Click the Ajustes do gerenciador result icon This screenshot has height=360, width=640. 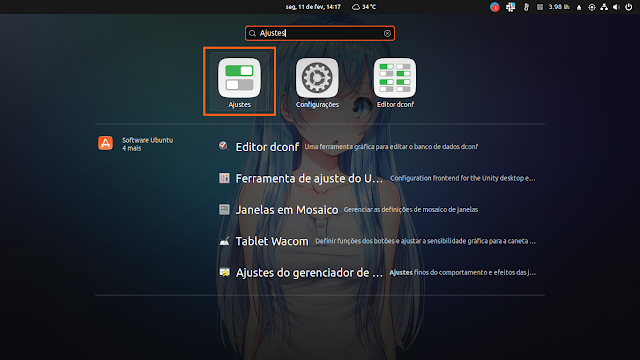point(224,272)
